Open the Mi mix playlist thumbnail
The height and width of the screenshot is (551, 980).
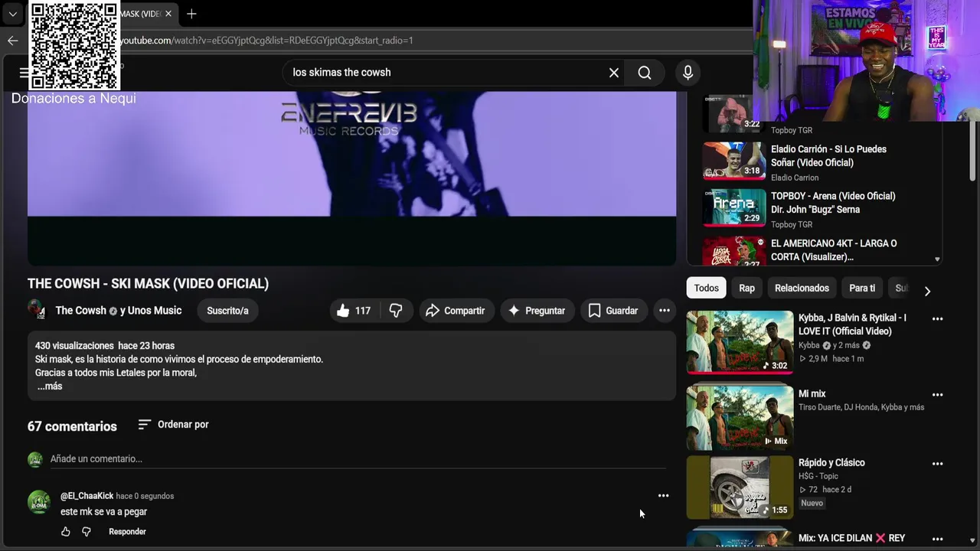740,418
